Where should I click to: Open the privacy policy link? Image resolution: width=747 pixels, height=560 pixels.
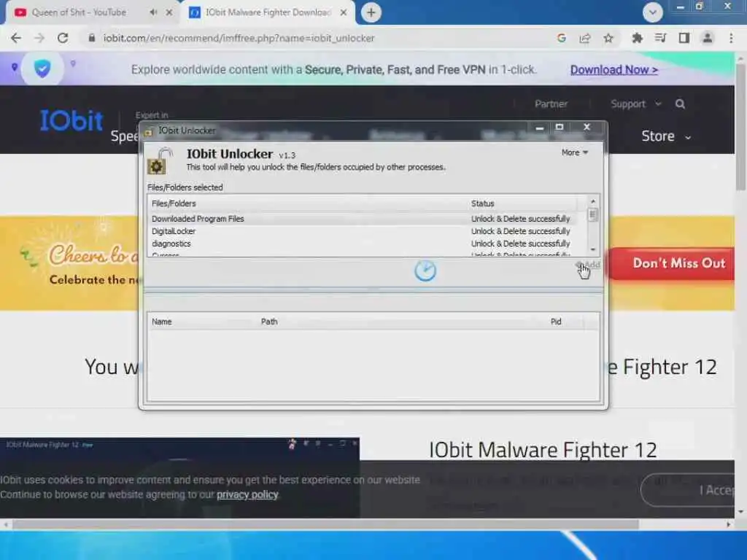(x=247, y=495)
